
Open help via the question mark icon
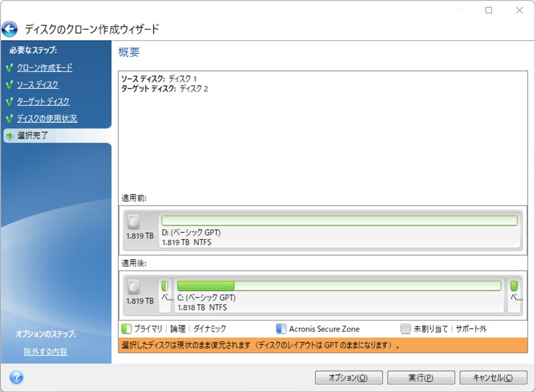[x=16, y=378]
